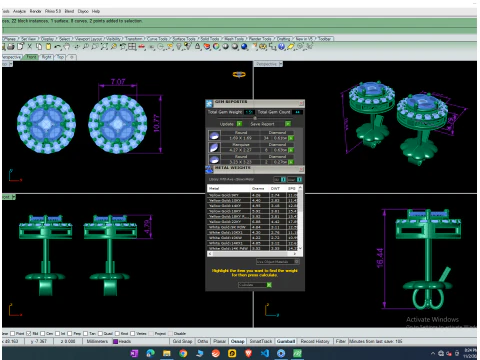
Task: Enable the Vertex object snap checkbox
Action: pyautogui.click(x=133, y=333)
